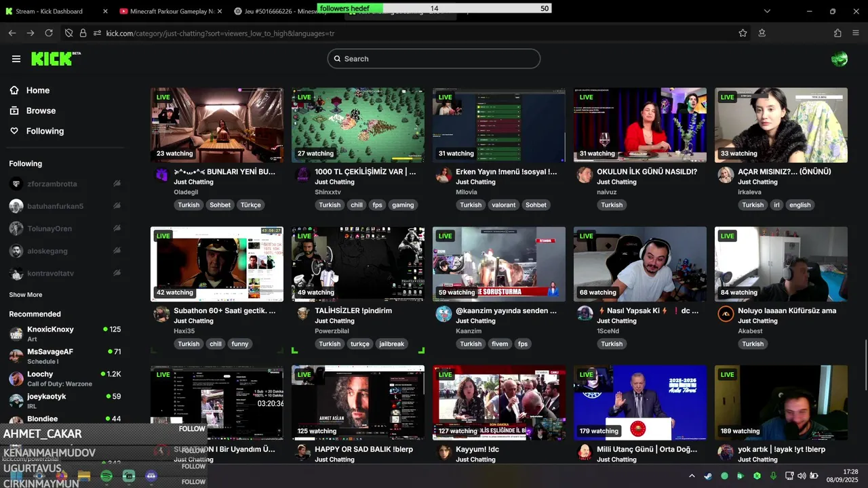This screenshot has height=488, width=868.
Task: Open Following in the sidebar
Action: [45, 131]
